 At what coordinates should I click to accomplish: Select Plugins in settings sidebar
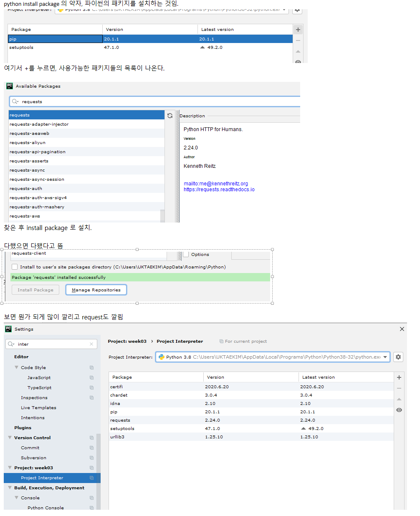click(23, 427)
